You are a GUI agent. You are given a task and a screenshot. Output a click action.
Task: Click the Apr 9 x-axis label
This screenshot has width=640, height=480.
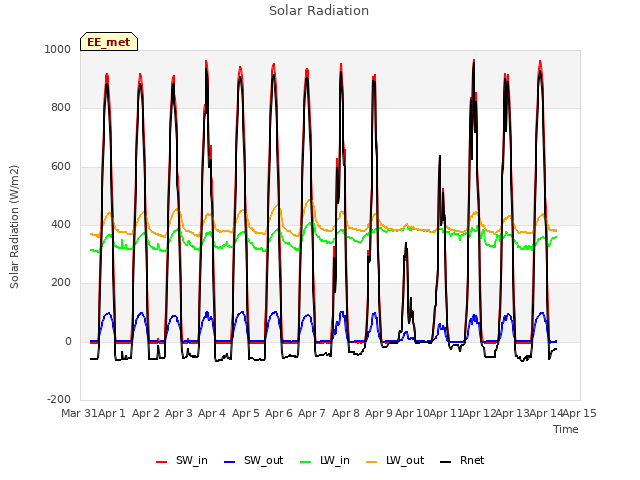(x=379, y=413)
